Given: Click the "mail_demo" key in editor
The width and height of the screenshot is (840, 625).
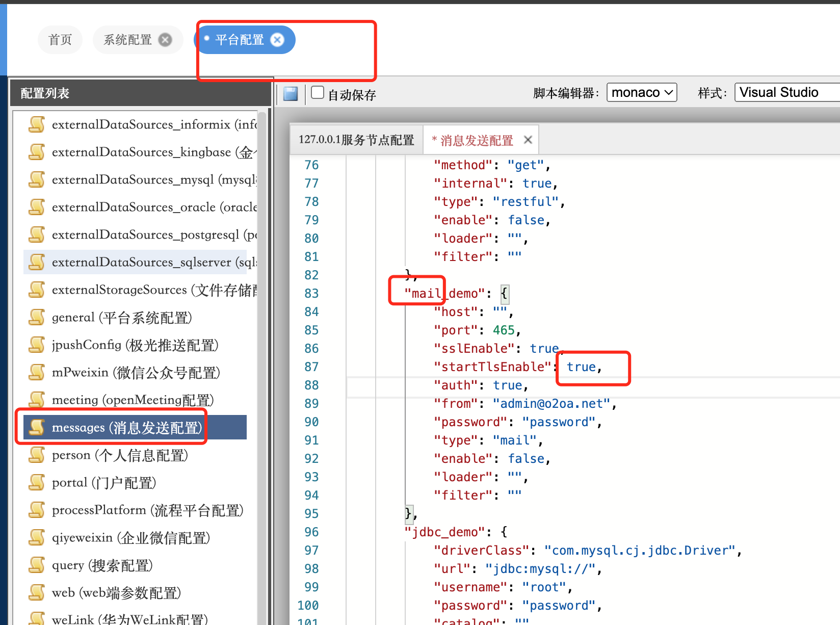Looking at the screenshot, I should (444, 293).
